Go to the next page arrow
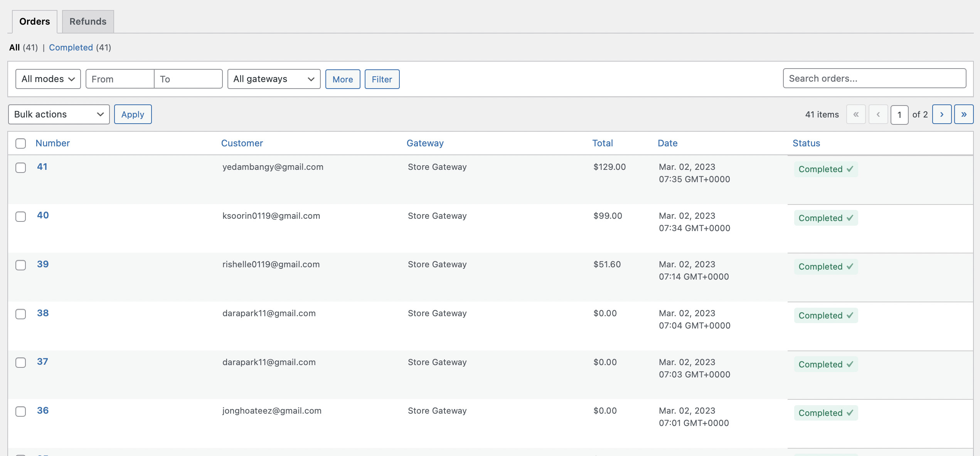This screenshot has height=456, width=980. tap(941, 114)
